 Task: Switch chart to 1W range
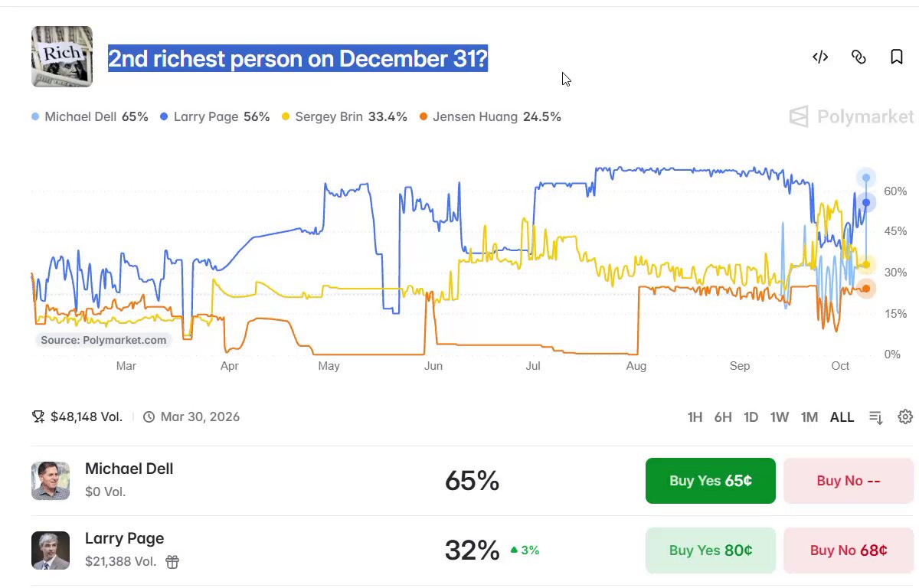click(x=780, y=417)
